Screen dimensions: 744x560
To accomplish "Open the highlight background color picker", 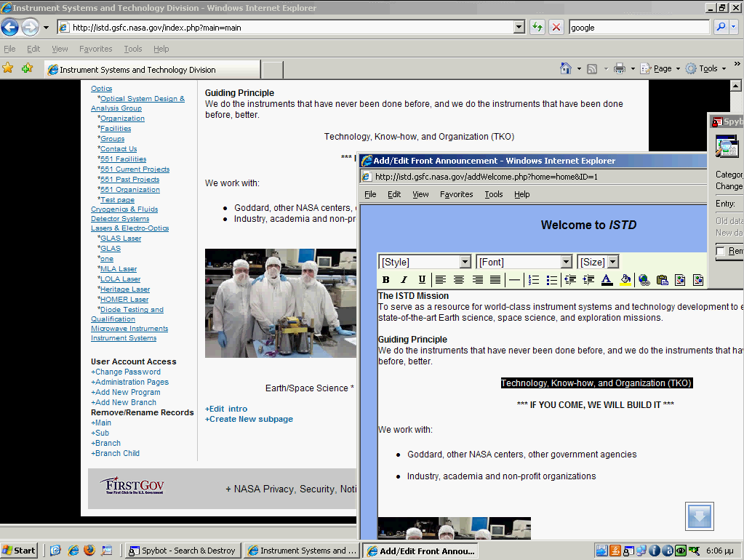I will tap(625, 280).
